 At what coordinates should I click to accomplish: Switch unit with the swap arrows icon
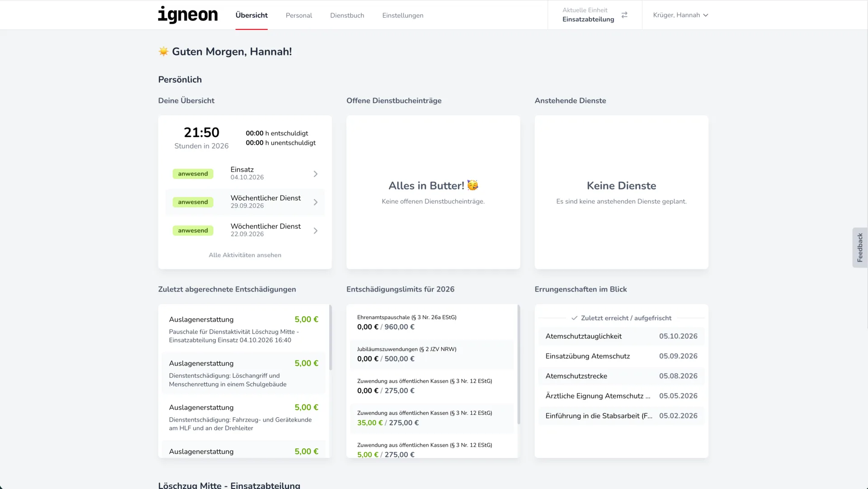point(624,15)
